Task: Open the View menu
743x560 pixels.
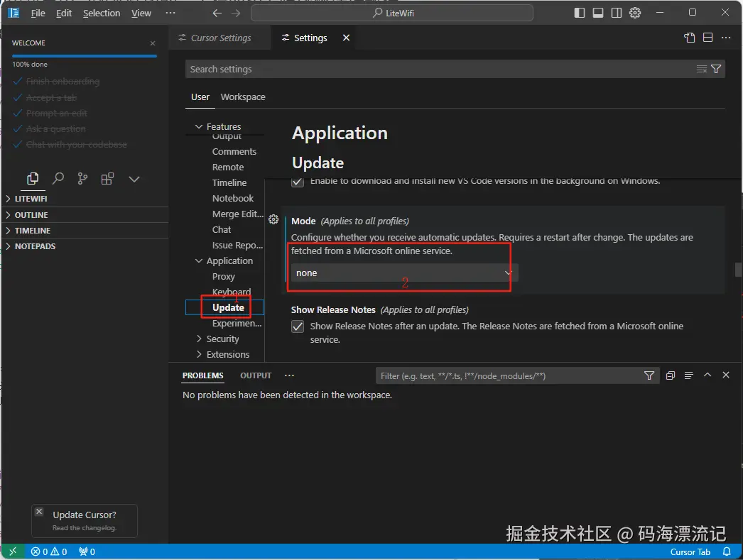Action: 141,13
